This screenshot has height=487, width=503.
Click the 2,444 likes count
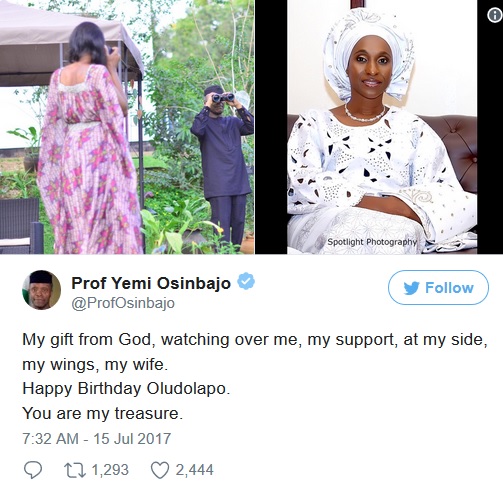(194, 470)
